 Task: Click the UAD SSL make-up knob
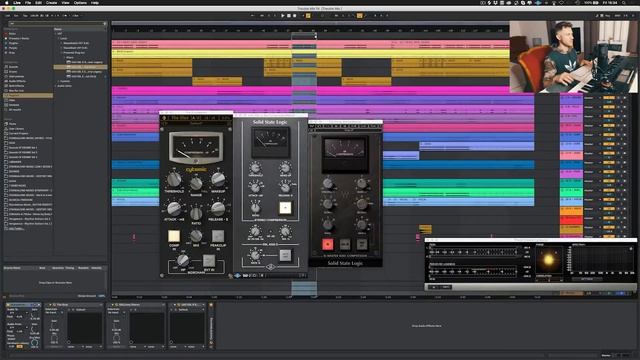point(285,167)
